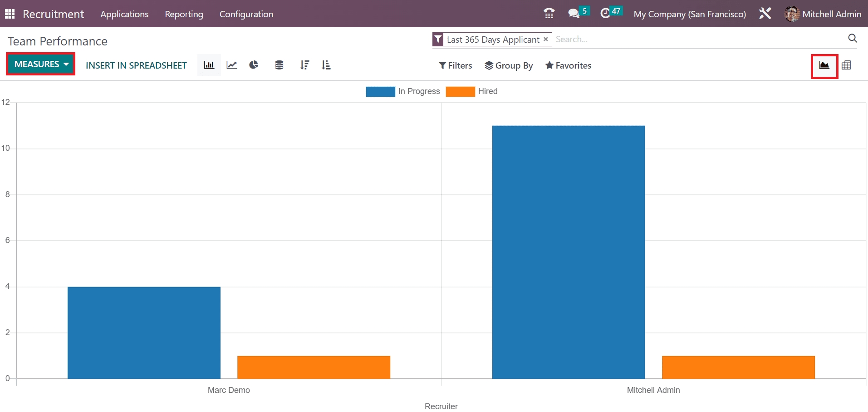The width and height of the screenshot is (868, 412).
Task: Switch to pivot table view
Action: (x=846, y=65)
